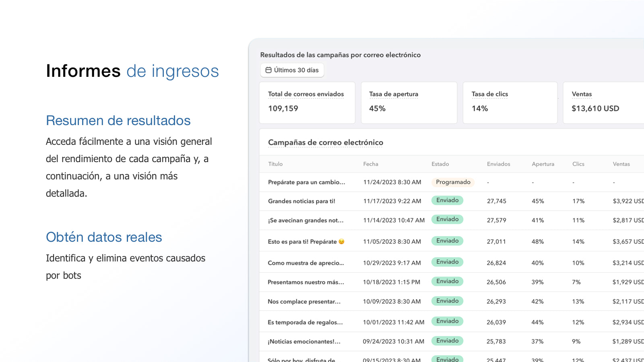Click Enviado badge for 10/18/2023 campaign
This screenshot has width=644, height=362.
(447, 281)
